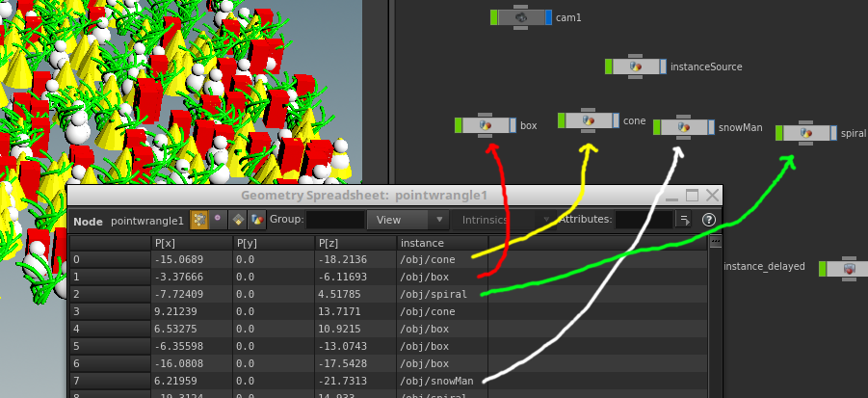Viewport: 868px width, 398px height.
Task: Sort by the P[x] column header
Action: 192,243
